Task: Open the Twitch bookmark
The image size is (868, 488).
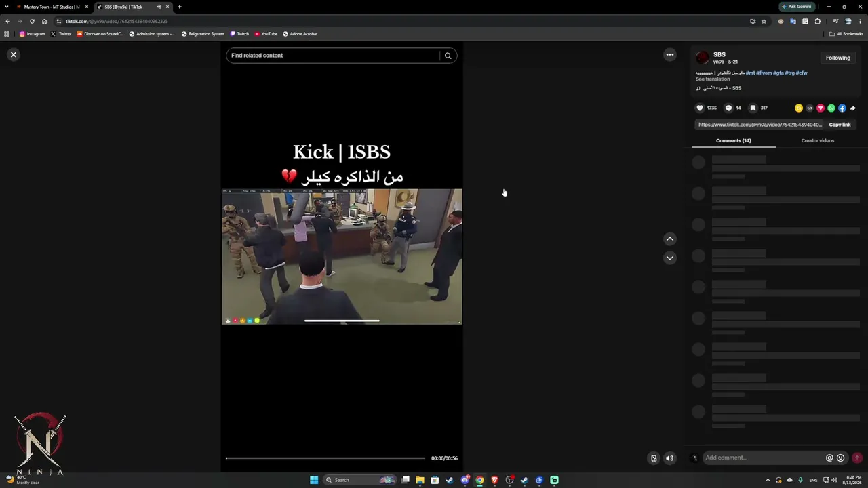Action: (239, 34)
